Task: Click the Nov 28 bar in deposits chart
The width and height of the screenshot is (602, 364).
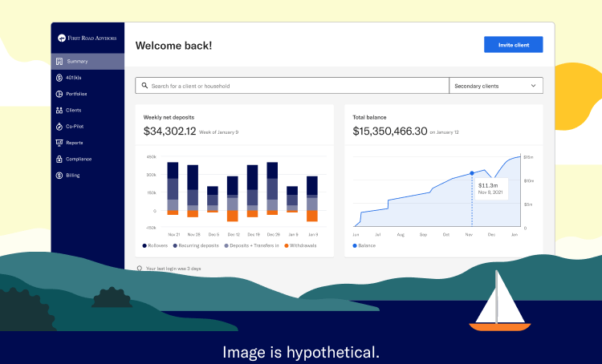Action: [193, 191]
